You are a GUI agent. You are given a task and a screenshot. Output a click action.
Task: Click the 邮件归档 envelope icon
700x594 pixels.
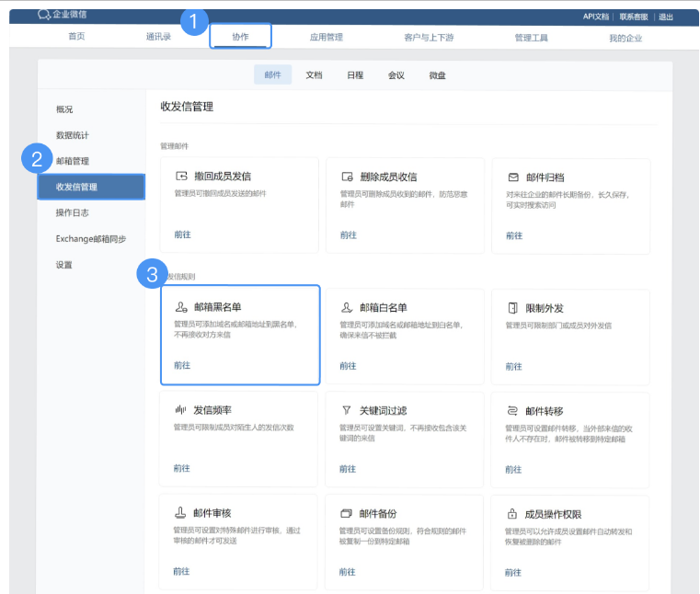point(512,177)
